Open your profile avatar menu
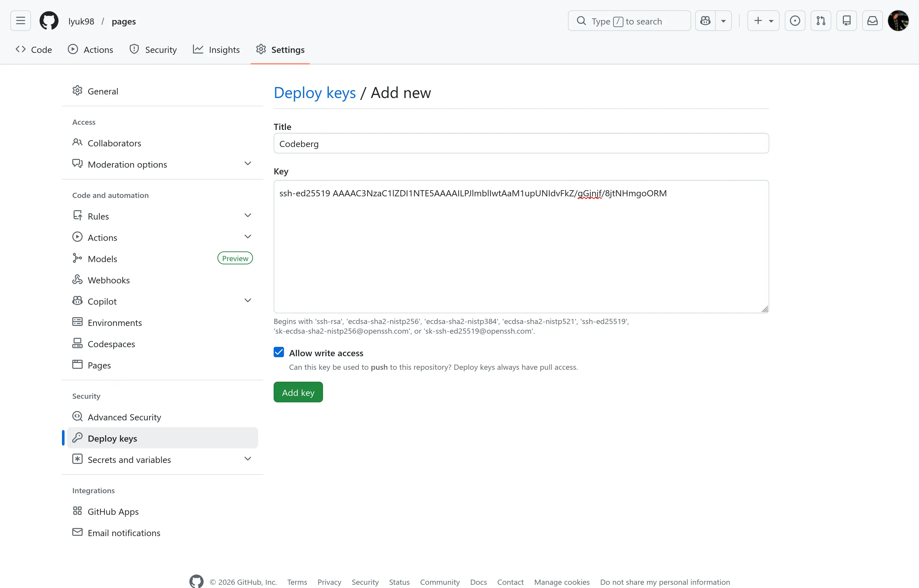The height and width of the screenshot is (588, 919). pyautogui.click(x=898, y=21)
